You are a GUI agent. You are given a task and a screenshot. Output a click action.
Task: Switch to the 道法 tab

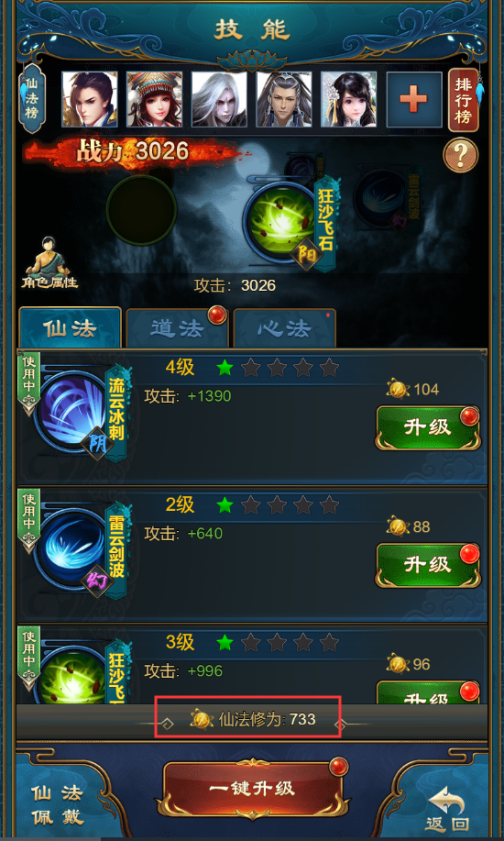click(x=177, y=328)
